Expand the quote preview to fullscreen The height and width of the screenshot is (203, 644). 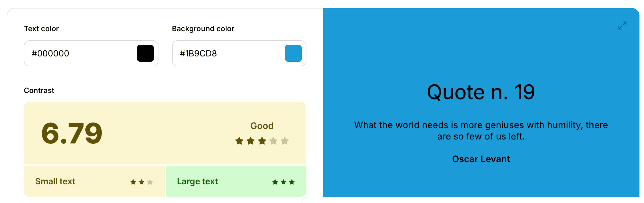[x=622, y=26]
